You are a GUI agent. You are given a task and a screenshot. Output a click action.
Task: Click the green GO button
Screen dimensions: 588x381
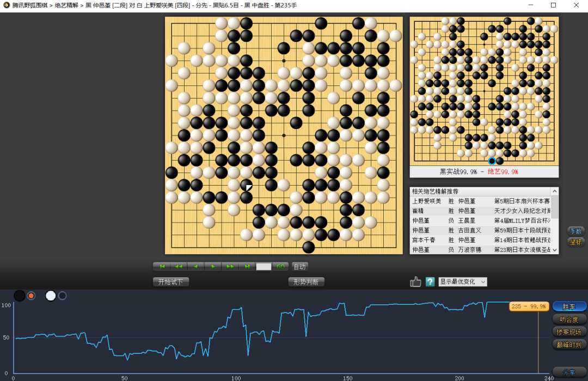pos(280,267)
